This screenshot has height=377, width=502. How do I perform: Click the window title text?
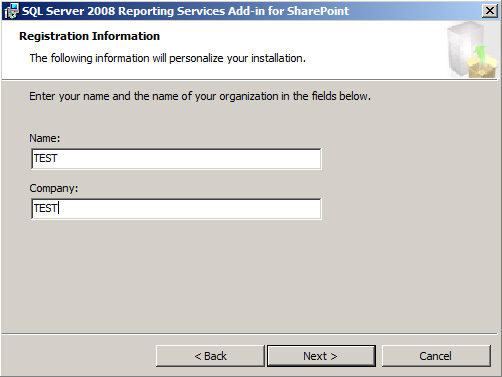tap(185, 11)
